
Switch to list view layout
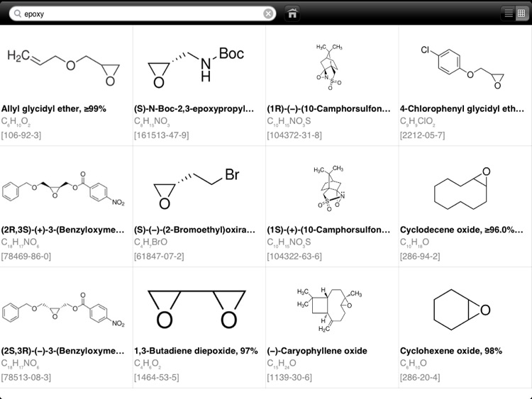pos(509,13)
